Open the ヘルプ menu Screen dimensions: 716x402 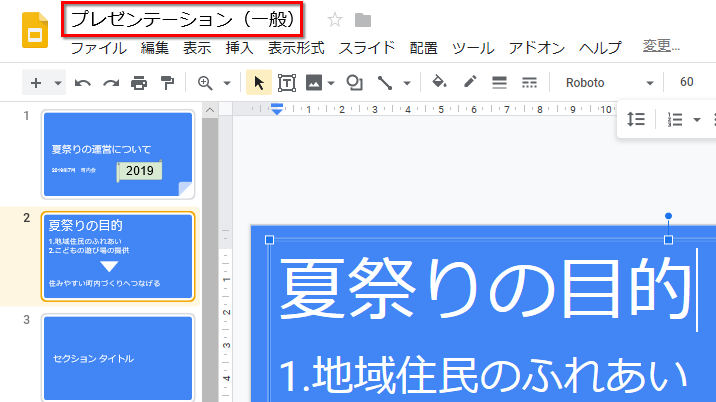click(600, 48)
